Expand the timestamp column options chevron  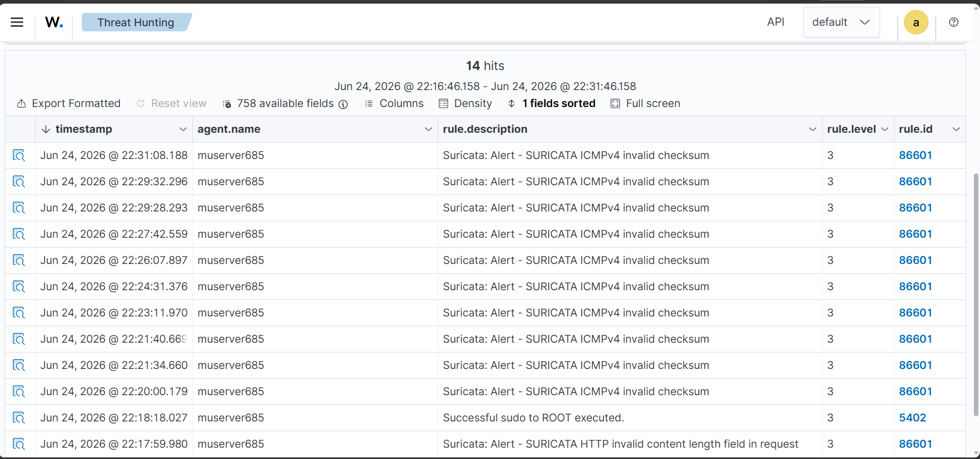click(183, 129)
